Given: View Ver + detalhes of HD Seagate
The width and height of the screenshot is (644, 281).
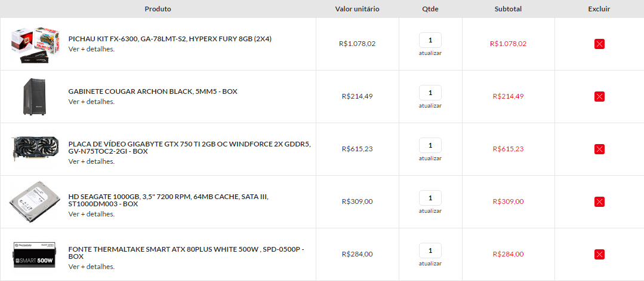Looking at the screenshot, I should click(91, 215).
